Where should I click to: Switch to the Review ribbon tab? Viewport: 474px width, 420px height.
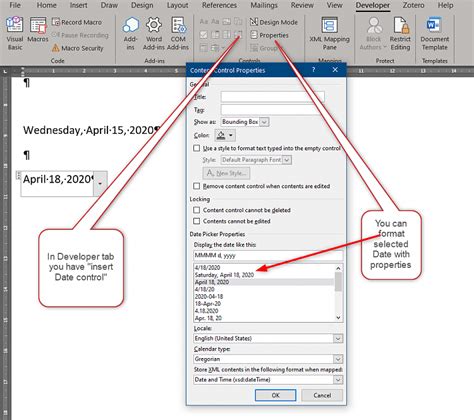(302, 5)
